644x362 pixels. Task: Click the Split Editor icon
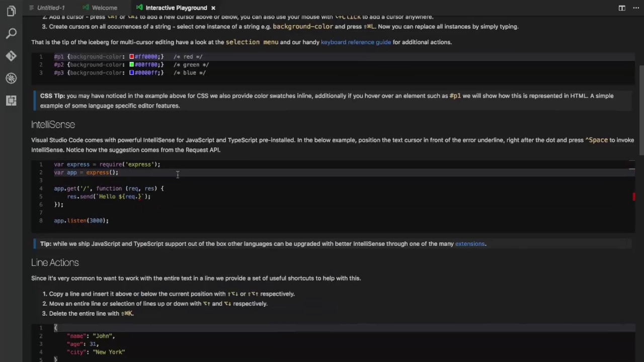click(622, 8)
